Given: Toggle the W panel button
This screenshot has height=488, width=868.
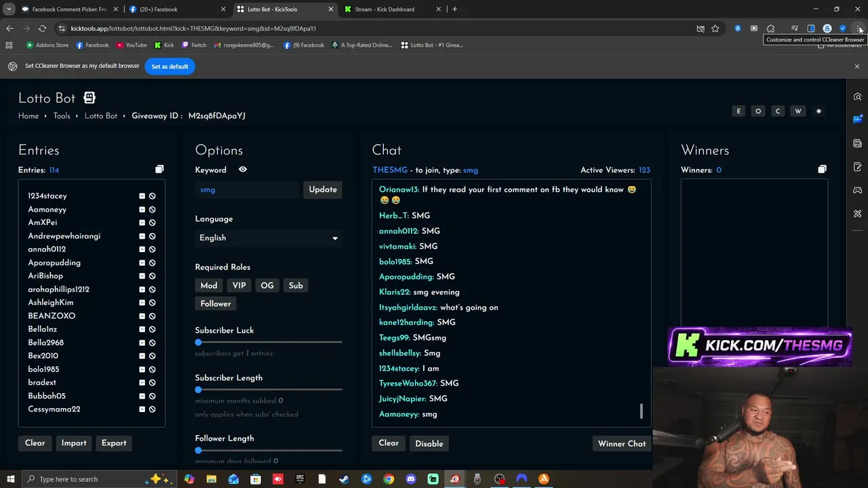Looking at the screenshot, I should pos(798,111).
